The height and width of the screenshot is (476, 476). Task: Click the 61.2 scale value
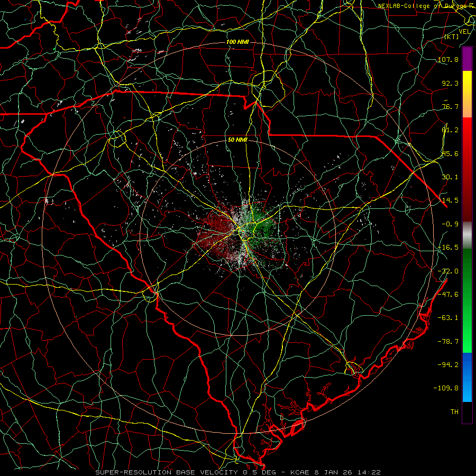[450, 130]
